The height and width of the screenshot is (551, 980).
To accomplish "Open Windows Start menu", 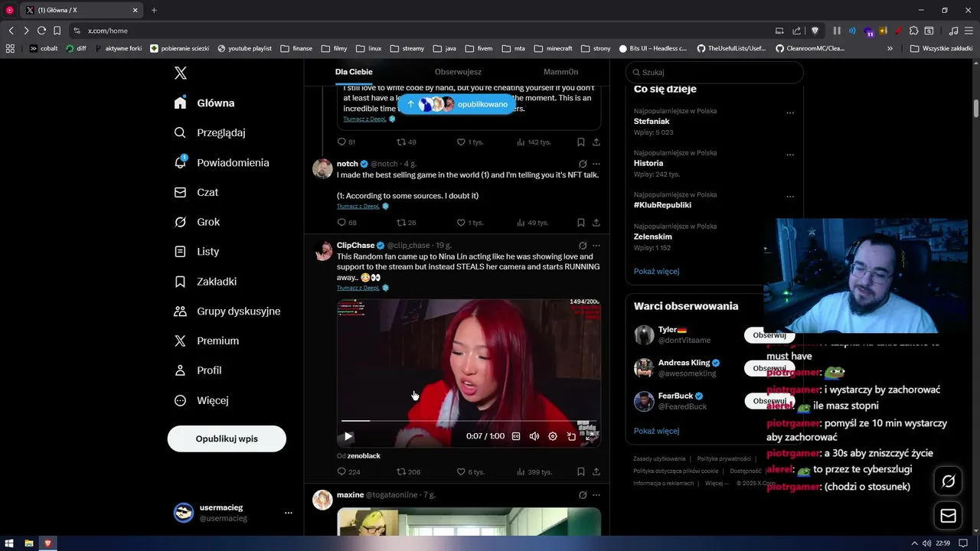I will 10,543.
